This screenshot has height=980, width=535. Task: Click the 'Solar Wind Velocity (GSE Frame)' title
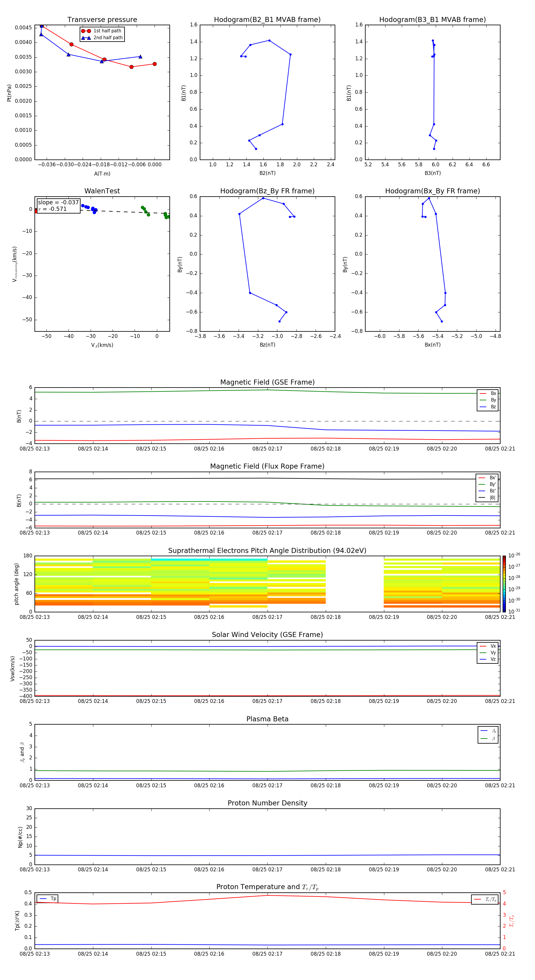[x=267, y=635]
